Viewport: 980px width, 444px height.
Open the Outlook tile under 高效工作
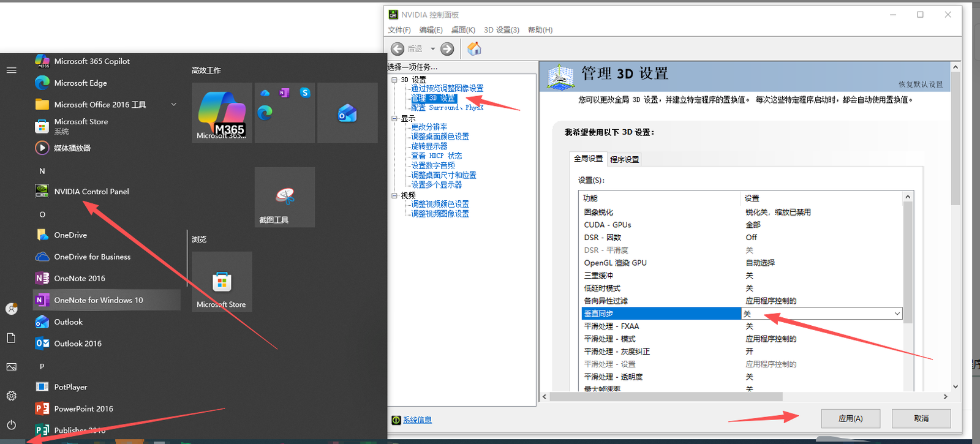coord(347,113)
